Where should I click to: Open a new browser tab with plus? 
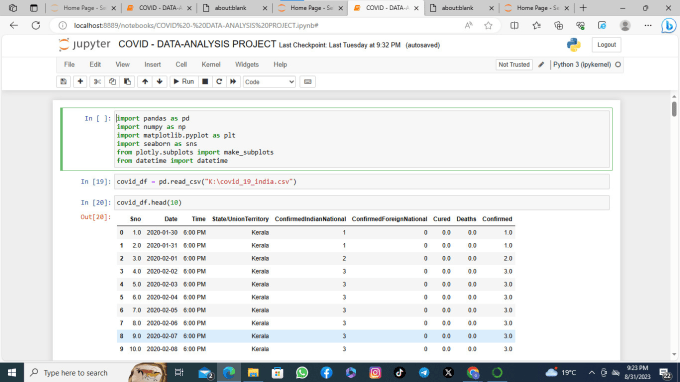pos(583,8)
